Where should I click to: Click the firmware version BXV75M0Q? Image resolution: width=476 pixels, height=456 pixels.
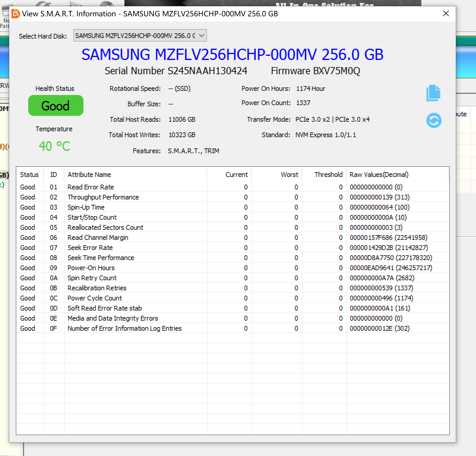(337, 71)
